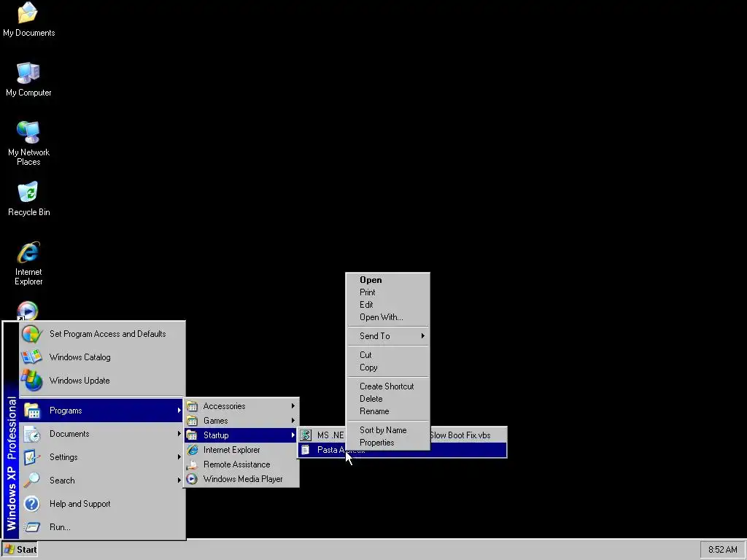
Task: Choose Rename in the context menu
Action: pos(388,411)
